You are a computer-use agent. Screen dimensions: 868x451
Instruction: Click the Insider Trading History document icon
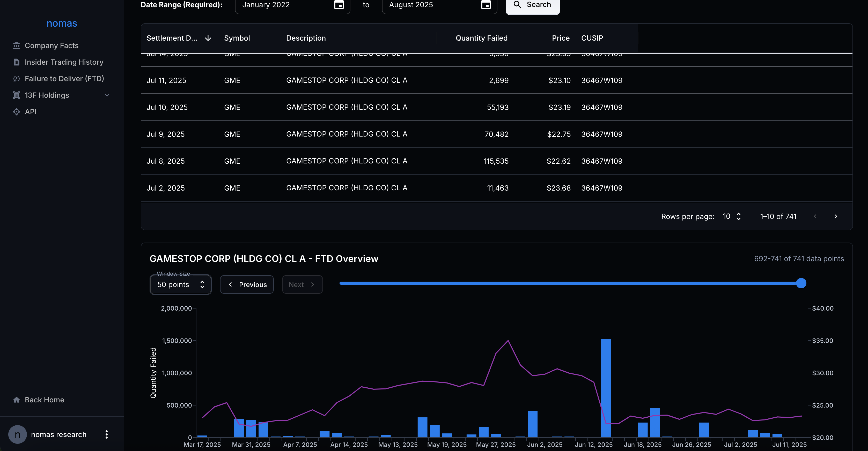(x=17, y=62)
